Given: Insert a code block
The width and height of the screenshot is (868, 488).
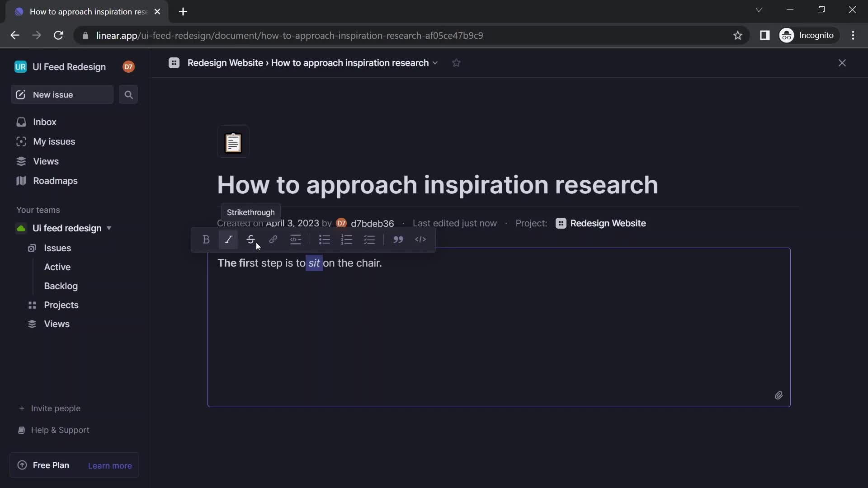Looking at the screenshot, I should point(420,239).
